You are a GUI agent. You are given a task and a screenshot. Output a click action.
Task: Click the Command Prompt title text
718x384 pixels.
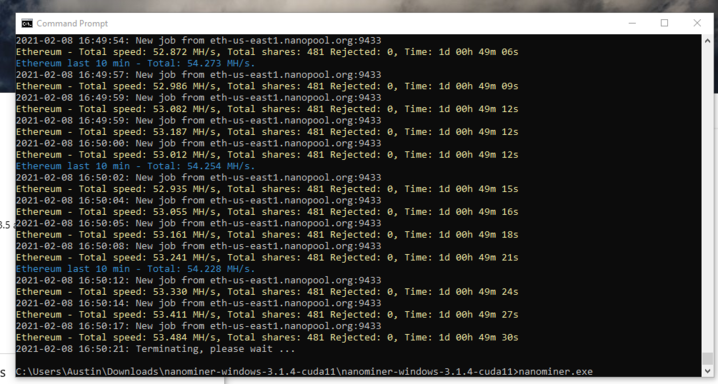pos(72,23)
